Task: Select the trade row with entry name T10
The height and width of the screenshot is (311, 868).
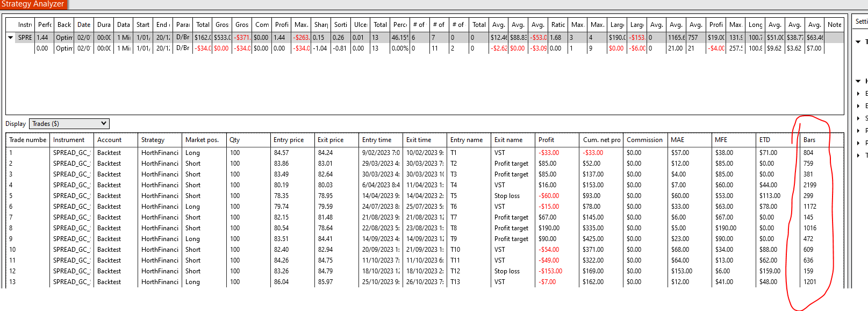Action: point(425,250)
